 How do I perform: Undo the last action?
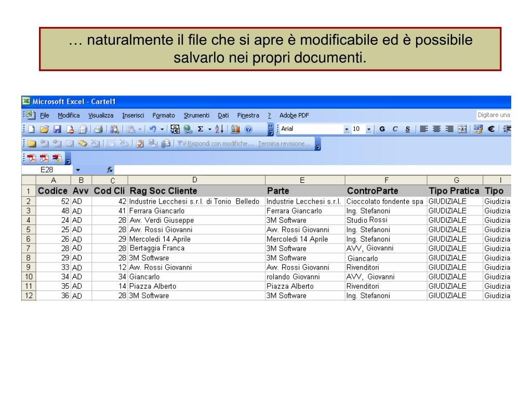point(153,129)
